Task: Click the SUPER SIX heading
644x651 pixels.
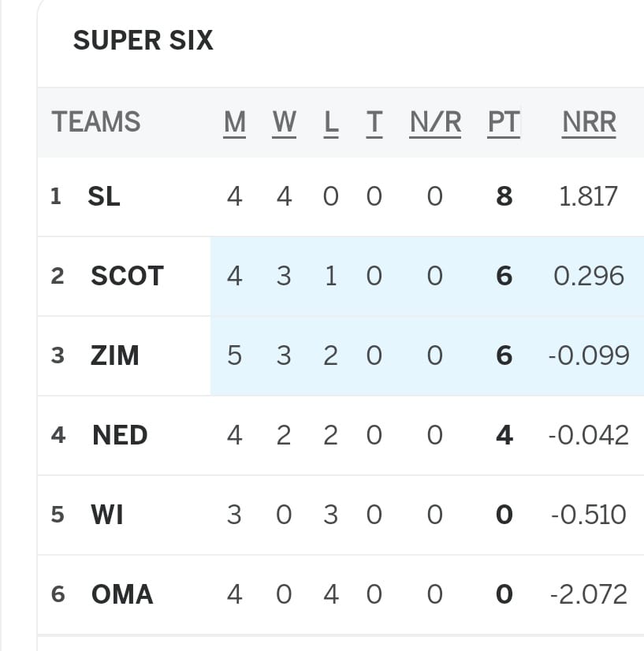Action: (x=143, y=40)
